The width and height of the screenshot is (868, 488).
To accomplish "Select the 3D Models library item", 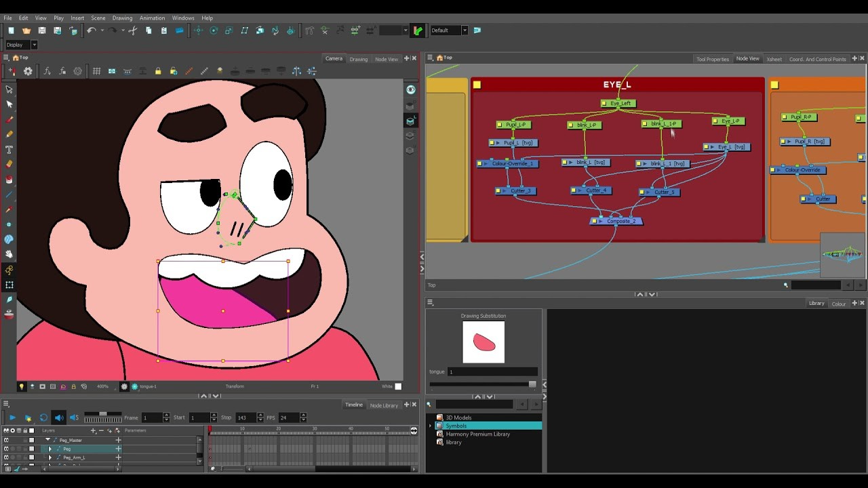I will [x=458, y=418].
